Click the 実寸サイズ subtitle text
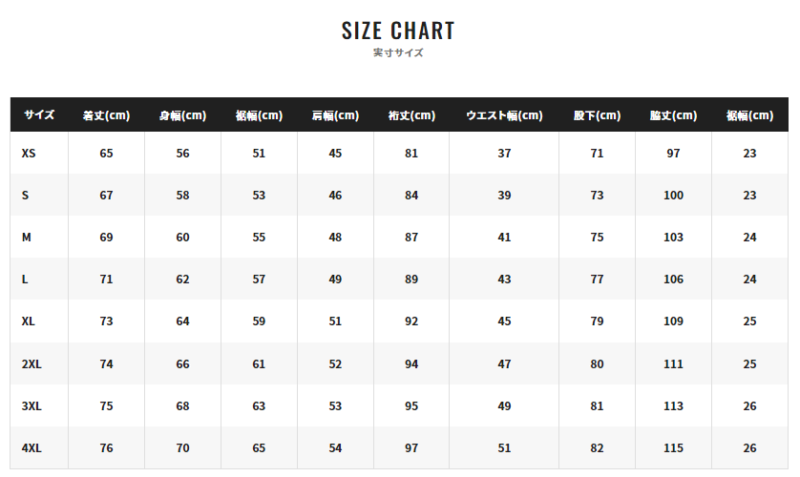The height and width of the screenshot is (477, 800). tap(398, 53)
